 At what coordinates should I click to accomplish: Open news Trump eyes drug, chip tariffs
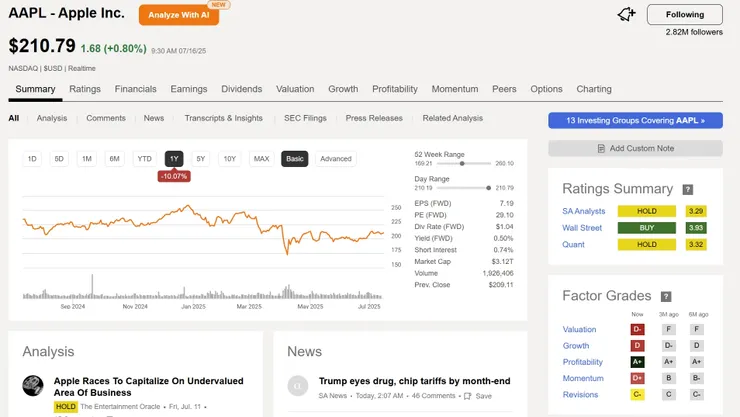coord(414,381)
